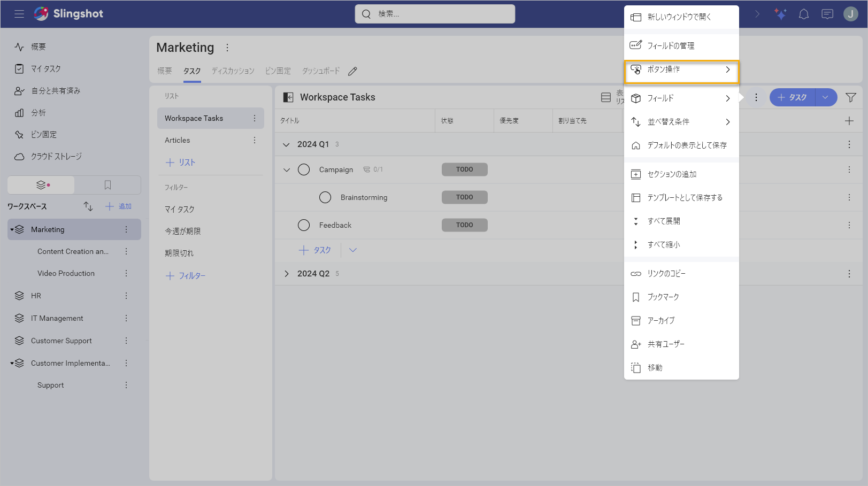
Task: Open the task filter funnel icon
Action: (x=851, y=97)
